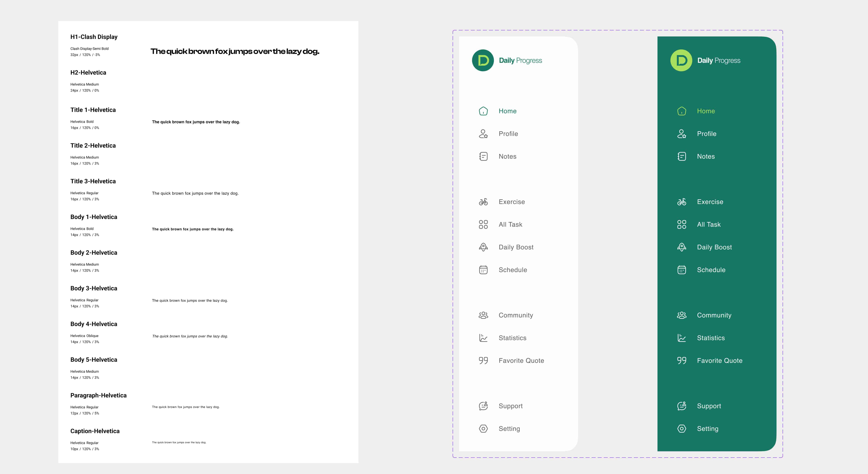The height and width of the screenshot is (474, 868).
Task: Select the Daily Boost rocket icon
Action: (x=483, y=247)
